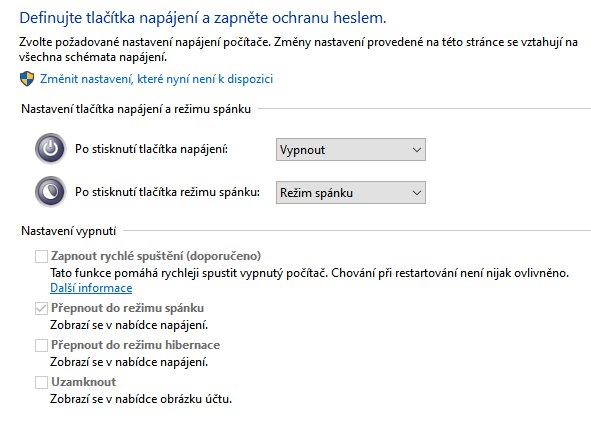This screenshot has width=591, height=442.
Task: Open the Vypnout power button dropdown
Action: pos(351,150)
